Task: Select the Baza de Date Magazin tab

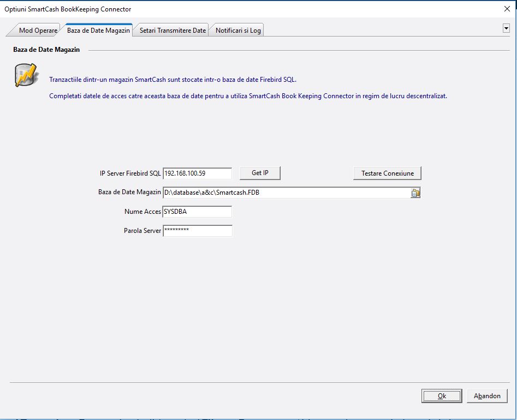Action: pos(98,31)
